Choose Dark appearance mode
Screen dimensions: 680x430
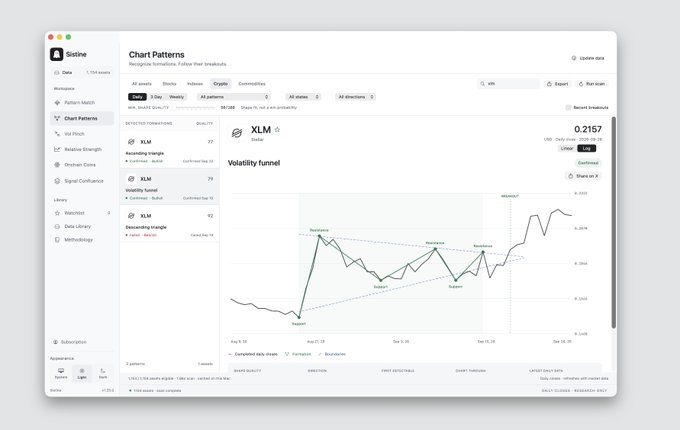tap(103, 373)
